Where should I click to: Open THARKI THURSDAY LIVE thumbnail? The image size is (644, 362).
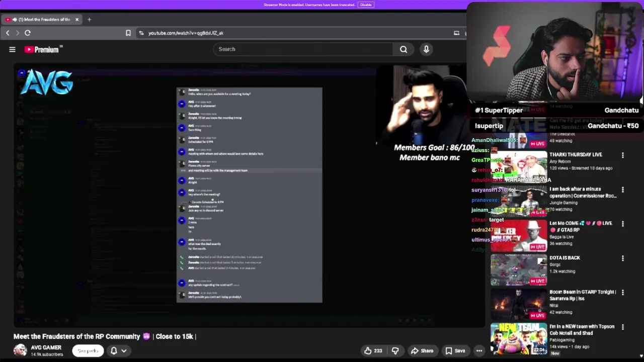click(x=519, y=166)
